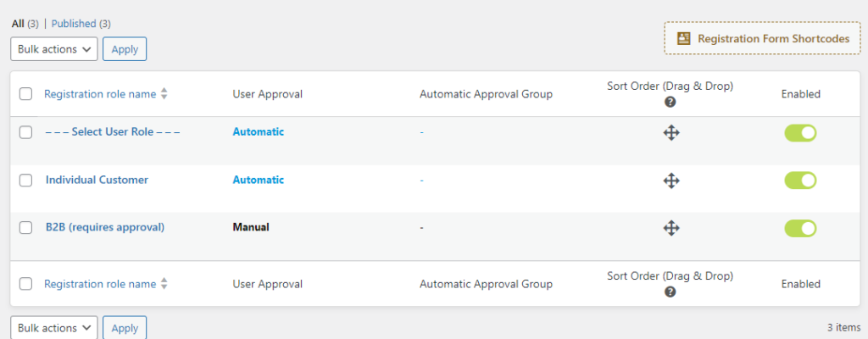Disable the Select User Role enabled toggle

click(800, 132)
